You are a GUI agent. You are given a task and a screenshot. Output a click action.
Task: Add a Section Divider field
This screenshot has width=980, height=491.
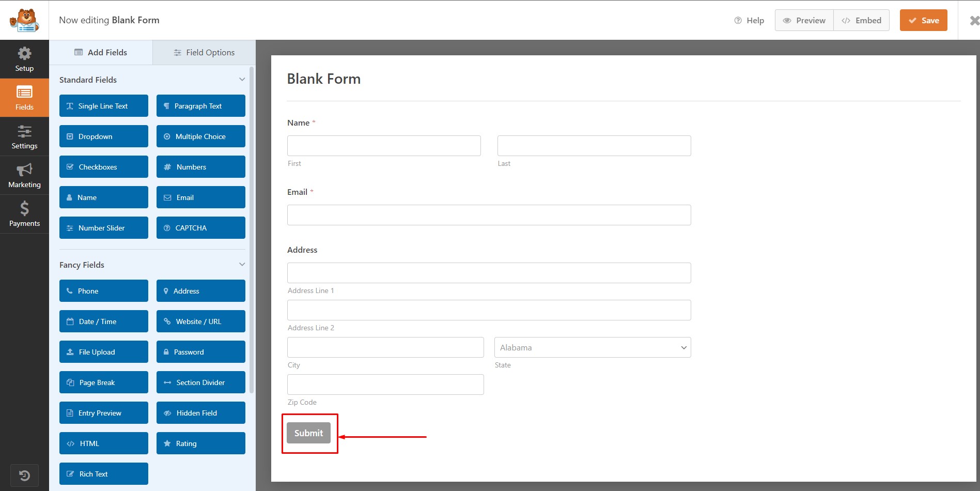(x=201, y=382)
